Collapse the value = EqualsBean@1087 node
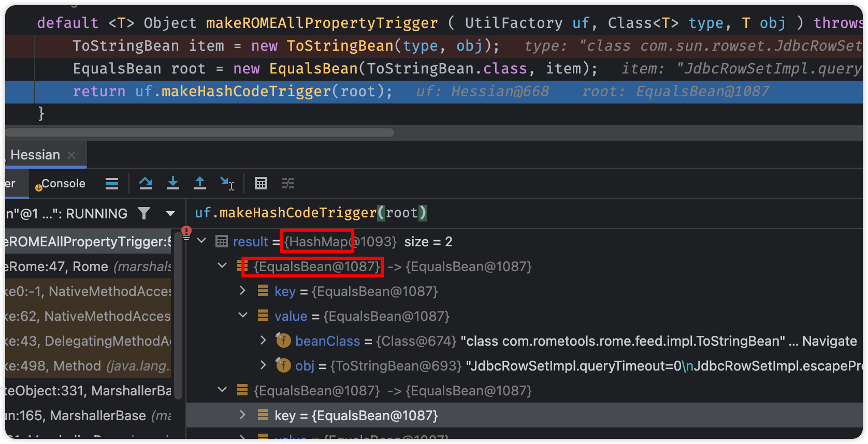This screenshot has height=444, width=868. [242, 315]
